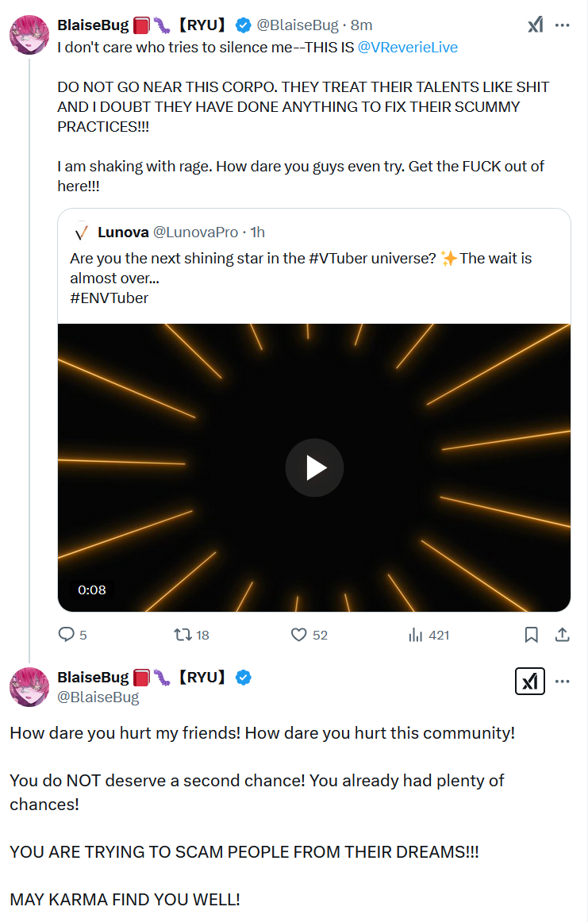Click the reply icon with 5 replies

point(67,635)
